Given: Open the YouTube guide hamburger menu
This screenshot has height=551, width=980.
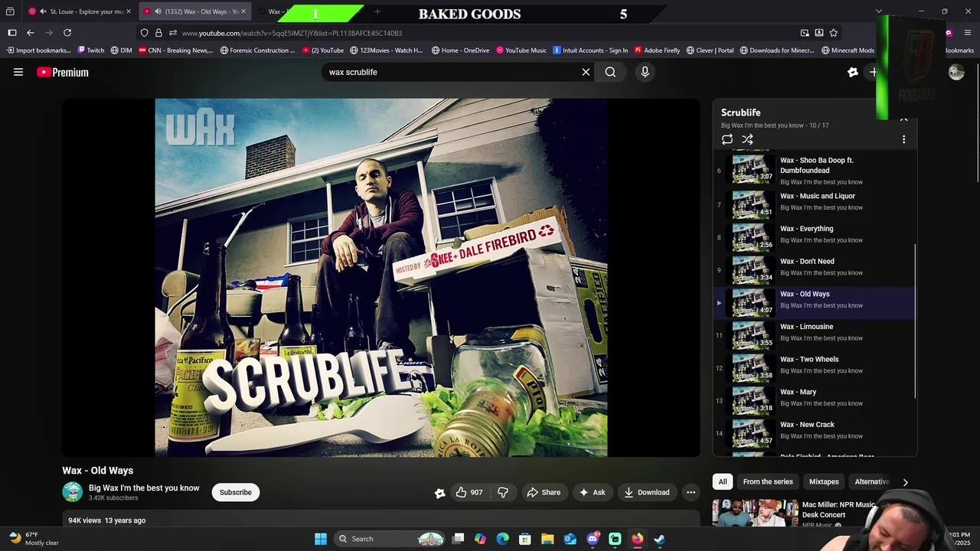Looking at the screenshot, I should pos(18,72).
